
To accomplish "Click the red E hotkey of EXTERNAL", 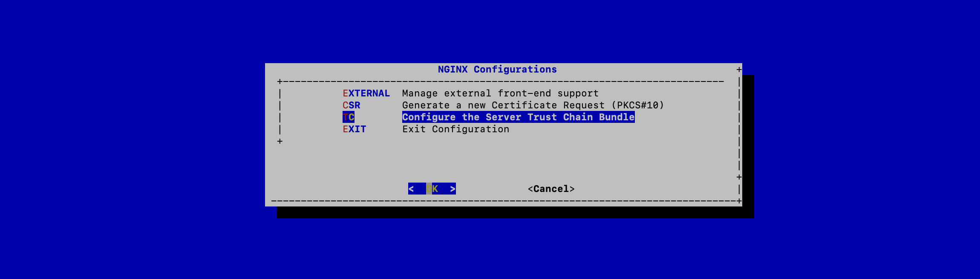I will 346,93.
